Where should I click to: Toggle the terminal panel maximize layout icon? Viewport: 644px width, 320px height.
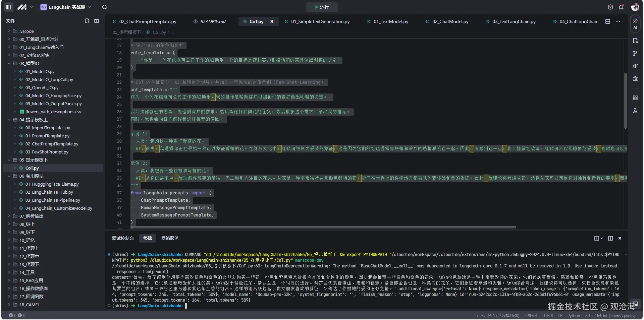[x=610, y=238]
